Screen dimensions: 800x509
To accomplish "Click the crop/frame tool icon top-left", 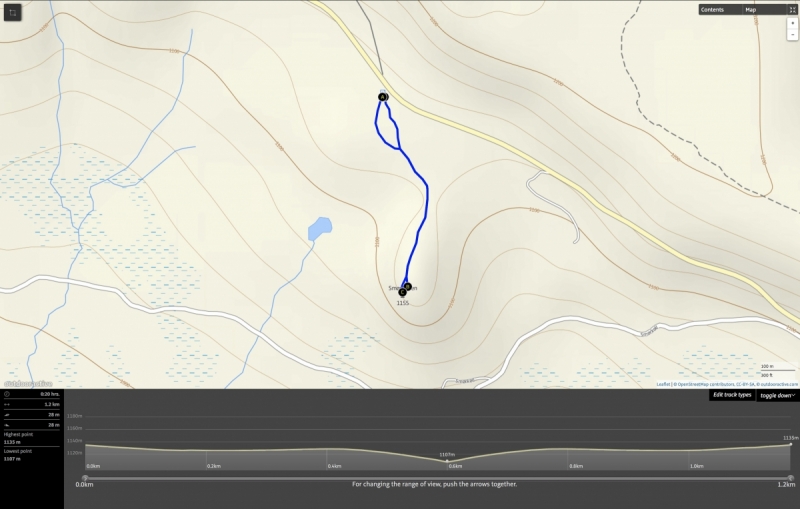I will click(13, 13).
